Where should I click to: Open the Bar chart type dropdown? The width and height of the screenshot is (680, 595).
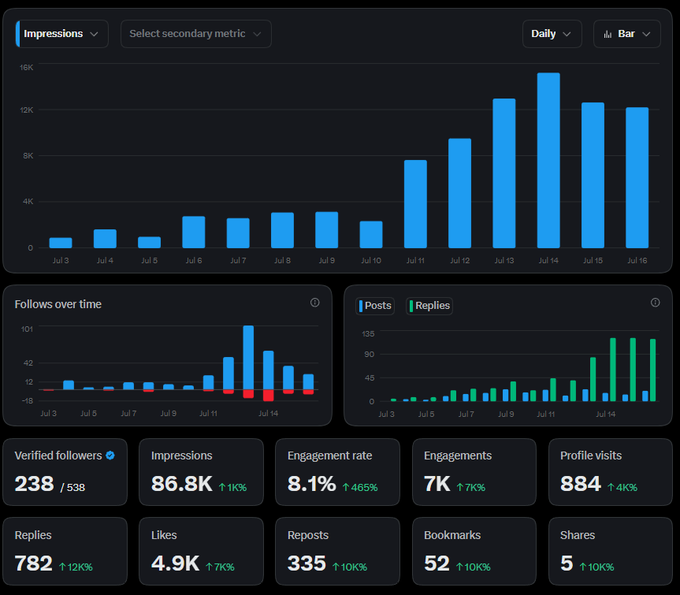point(627,34)
